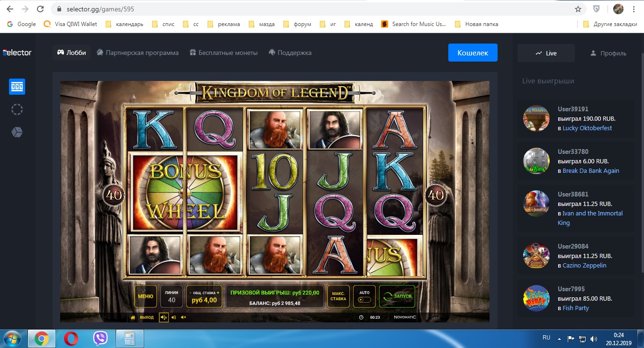Select the cube icon in the left sidebar
644x348 pixels.
17,133
